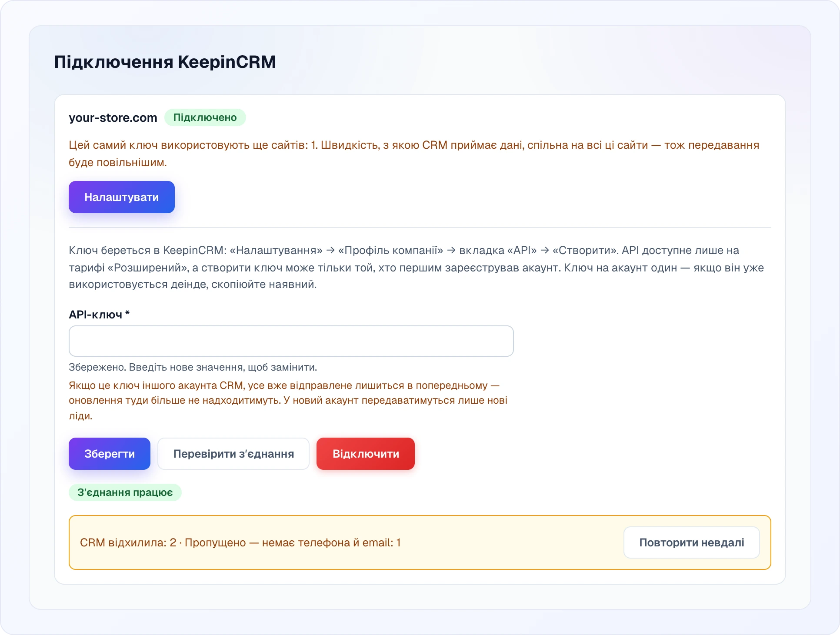840x636 pixels.
Task: Click the instructions text 'Ключ береться в KeepinCRM'
Action: (417, 267)
